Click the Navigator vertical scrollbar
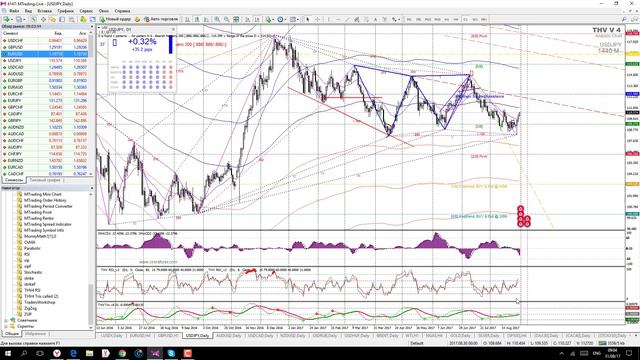The height and width of the screenshot is (360, 640). coord(91,261)
